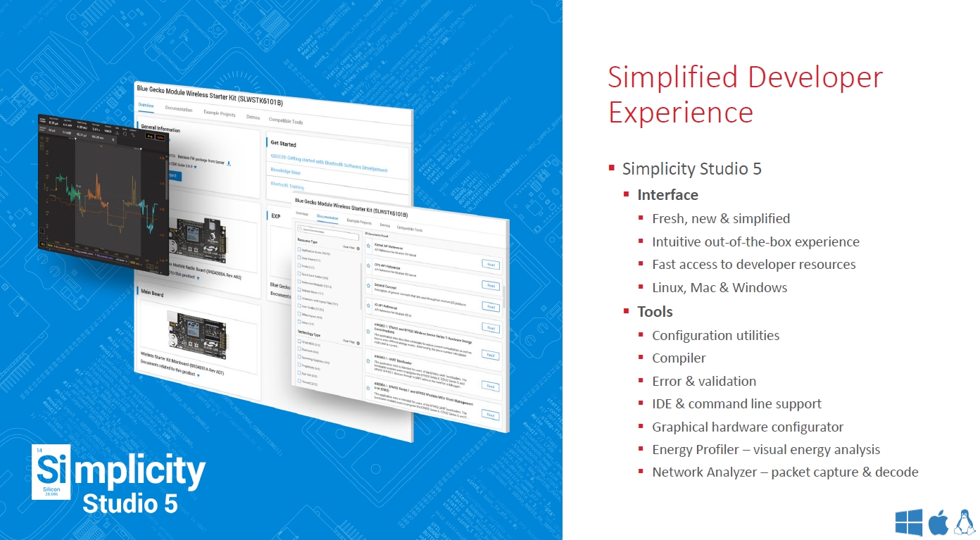980x540 pixels.
Task: Click Clear Filter icon for Resource Type
Action: pos(358,249)
